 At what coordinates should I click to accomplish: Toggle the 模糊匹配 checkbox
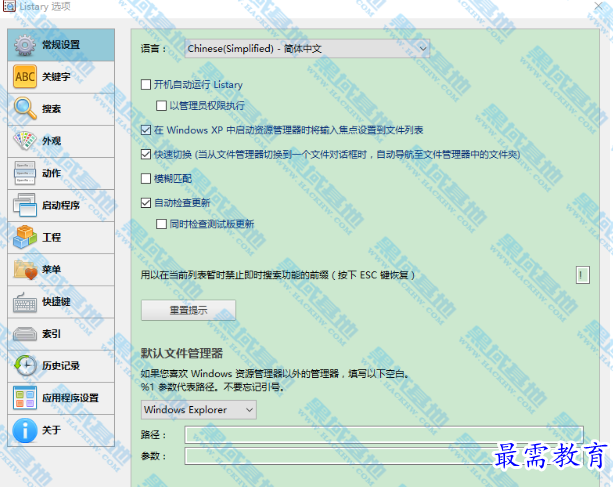(147, 178)
